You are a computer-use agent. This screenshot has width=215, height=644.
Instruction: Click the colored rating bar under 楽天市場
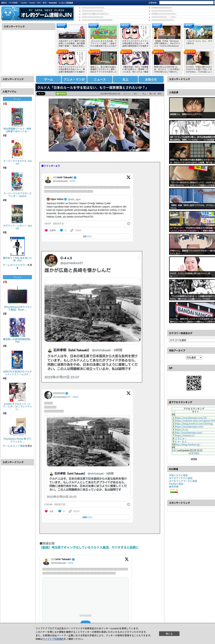(x=174, y=492)
